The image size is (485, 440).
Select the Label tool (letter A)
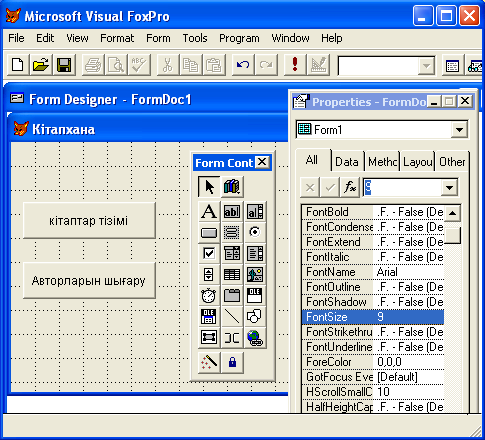click(x=209, y=211)
